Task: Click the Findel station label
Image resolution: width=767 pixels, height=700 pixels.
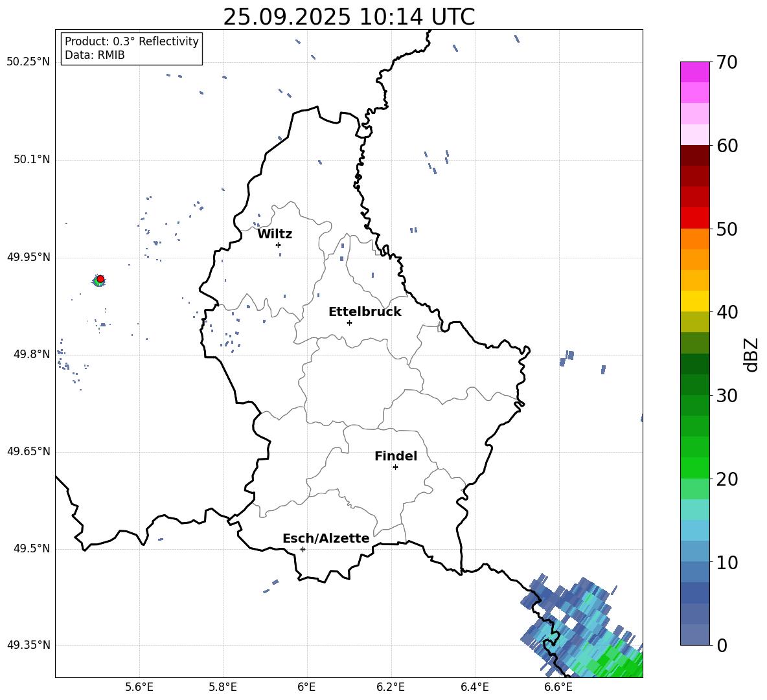Action: click(396, 456)
